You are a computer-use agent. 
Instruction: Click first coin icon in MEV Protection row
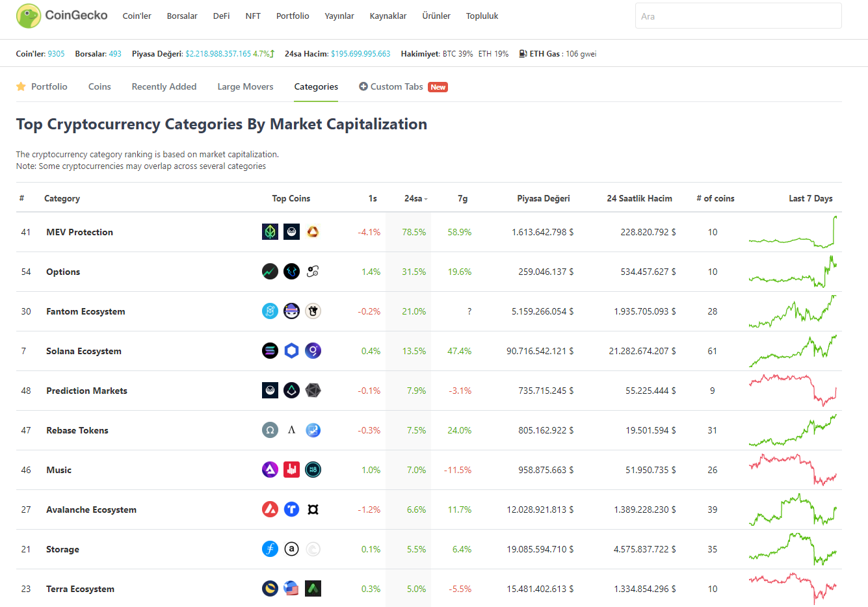point(270,232)
